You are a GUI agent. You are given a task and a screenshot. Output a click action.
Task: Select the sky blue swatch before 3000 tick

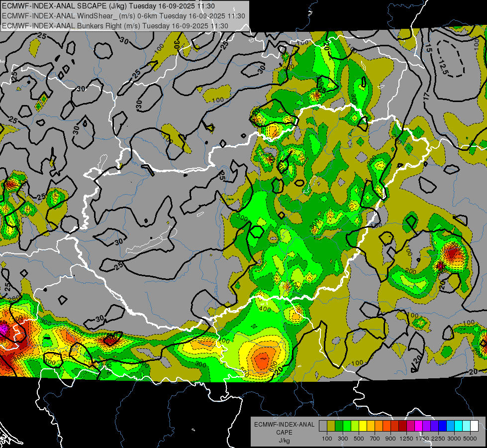pos(451,426)
